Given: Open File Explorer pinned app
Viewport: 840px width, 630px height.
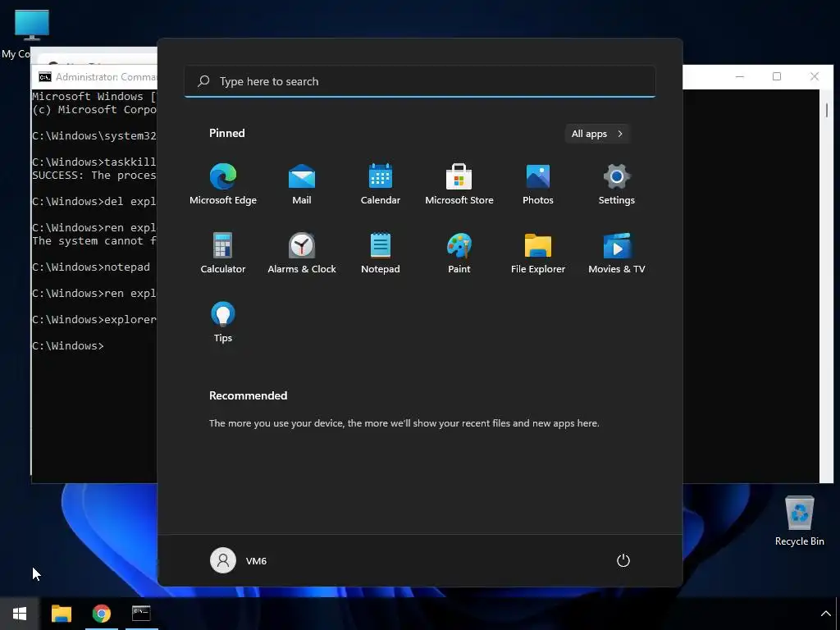Looking at the screenshot, I should click(x=538, y=253).
